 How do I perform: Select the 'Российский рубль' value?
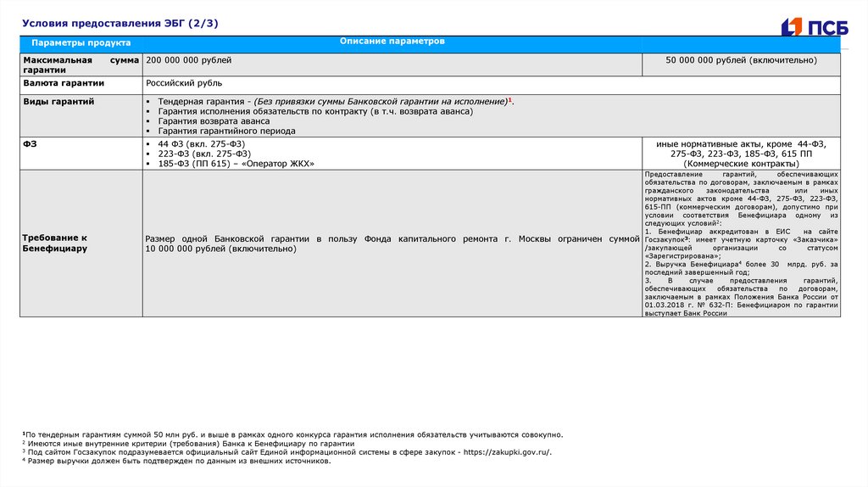tap(184, 83)
